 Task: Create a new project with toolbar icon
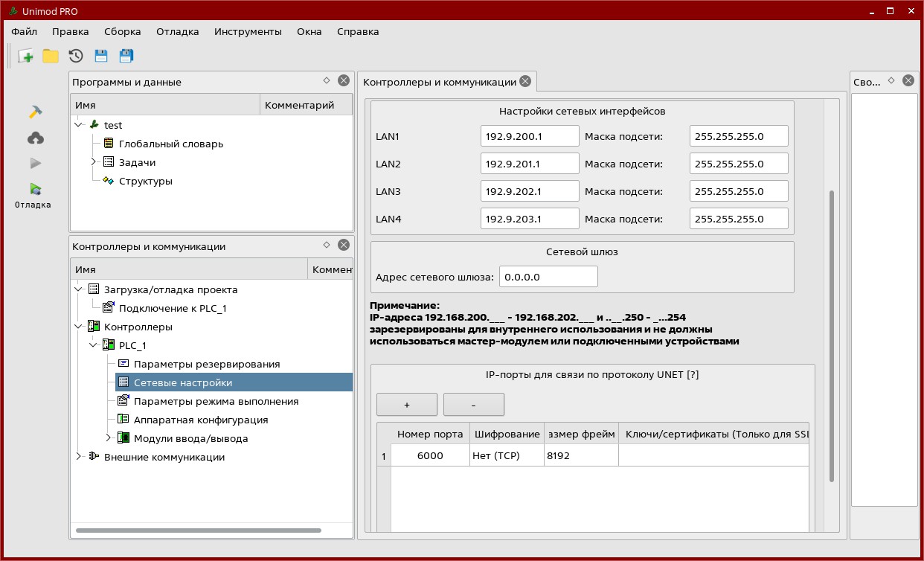click(x=26, y=56)
